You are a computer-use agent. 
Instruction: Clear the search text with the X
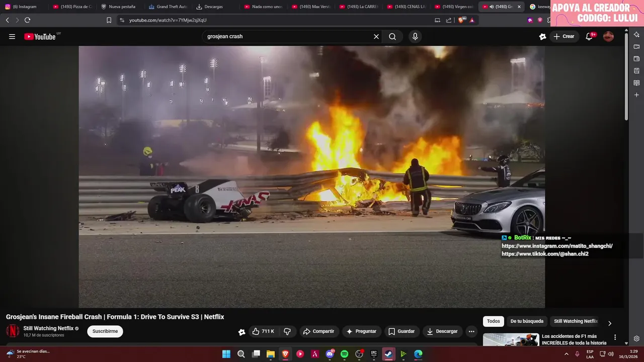tap(376, 36)
